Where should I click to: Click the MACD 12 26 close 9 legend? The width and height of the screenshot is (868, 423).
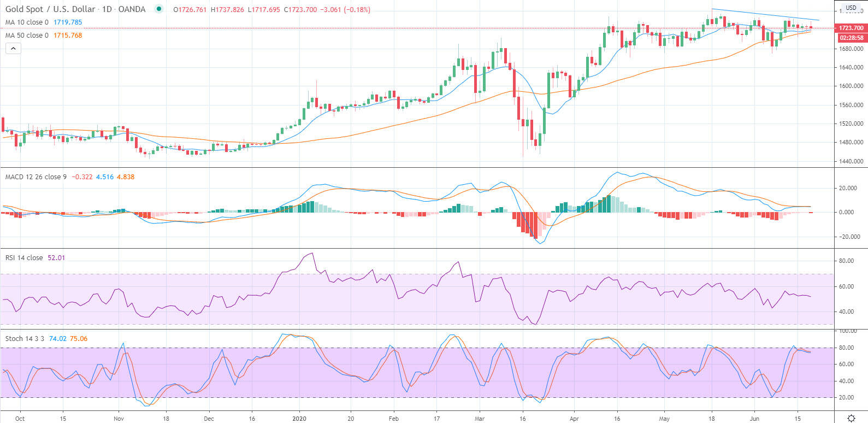pos(36,177)
